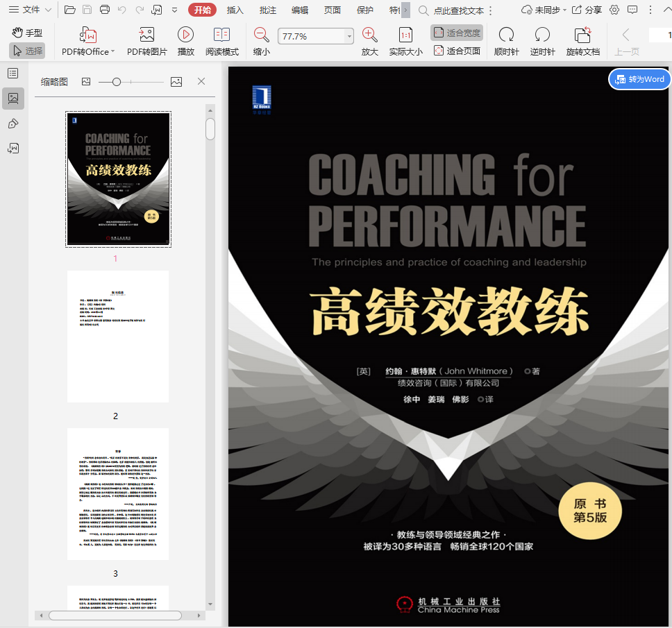Click the thumbnail size slider handle

pyautogui.click(x=117, y=82)
